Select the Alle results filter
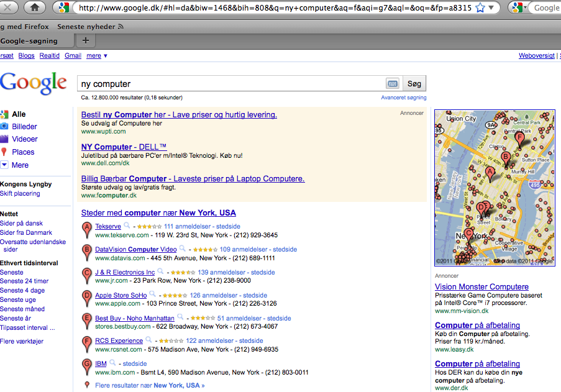Screen dimensions: 561x392 [19, 114]
